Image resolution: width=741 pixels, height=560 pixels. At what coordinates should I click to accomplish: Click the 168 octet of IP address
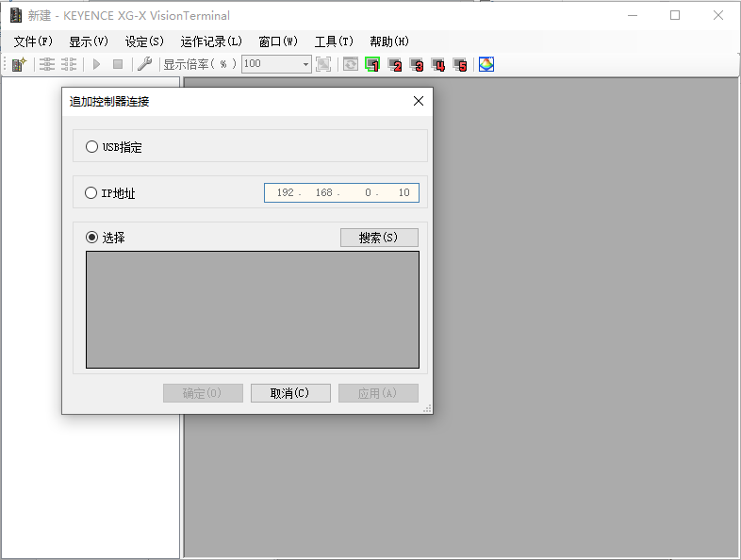pos(324,192)
